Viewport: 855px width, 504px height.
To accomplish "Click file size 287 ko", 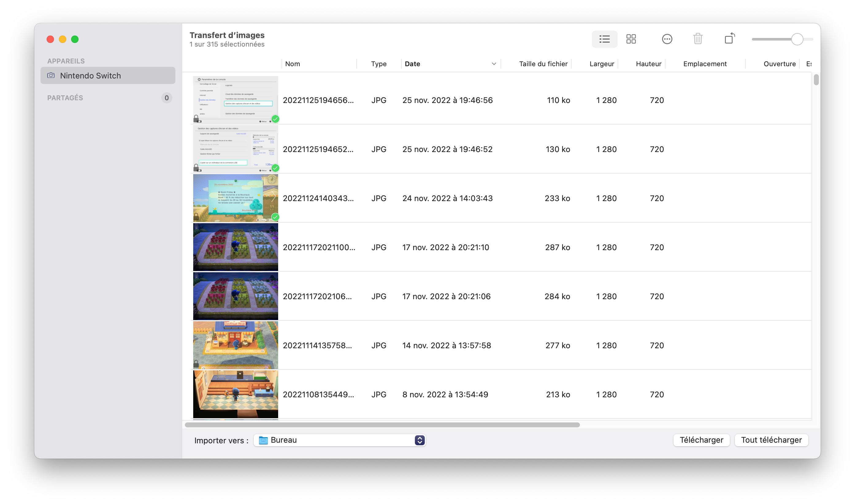I will (x=558, y=247).
